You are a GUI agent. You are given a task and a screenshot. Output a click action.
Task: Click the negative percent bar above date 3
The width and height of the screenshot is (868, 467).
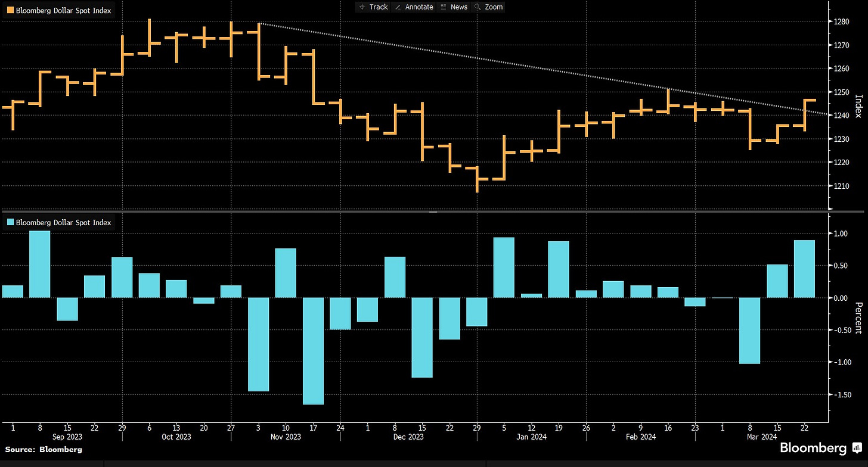pyautogui.click(x=258, y=344)
